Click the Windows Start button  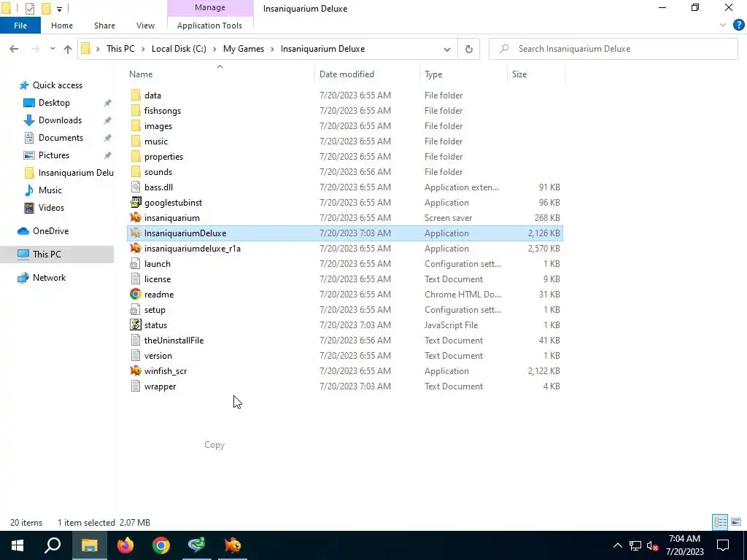(18, 545)
